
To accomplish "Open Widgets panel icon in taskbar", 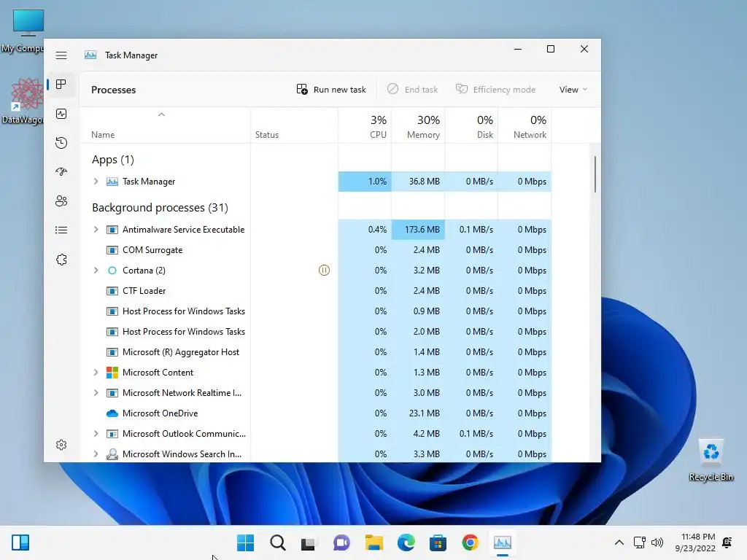I will point(20,542).
